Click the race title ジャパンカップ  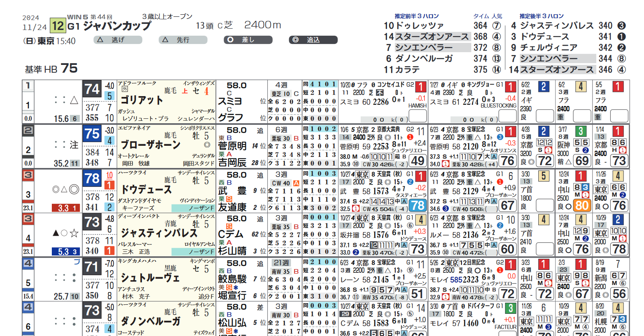pos(117,26)
